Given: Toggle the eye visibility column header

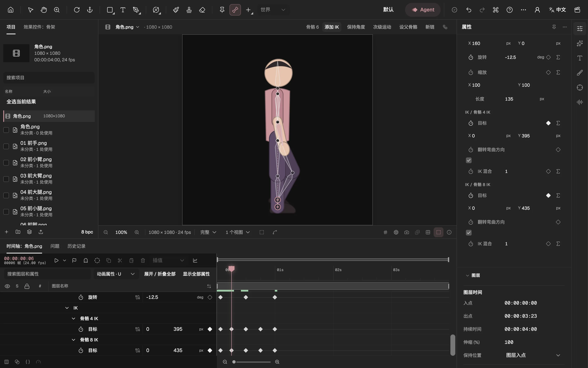Looking at the screenshot, I should (7, 286).
